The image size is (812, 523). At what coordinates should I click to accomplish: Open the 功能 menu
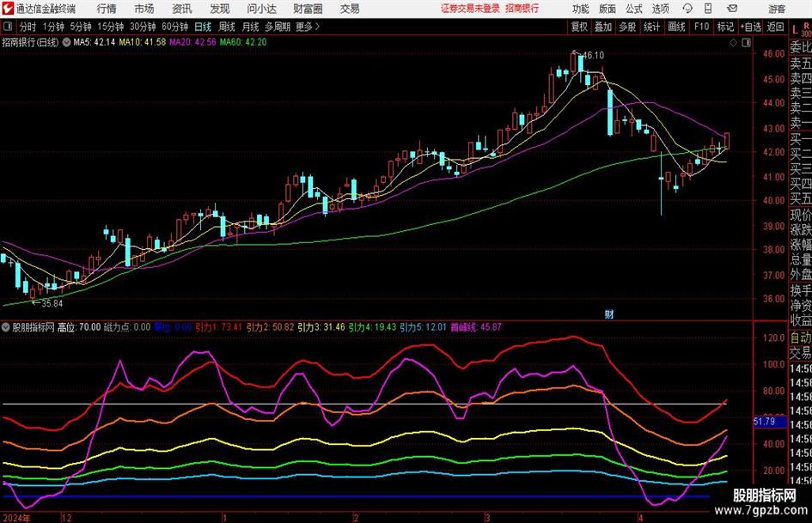[581, 9]
